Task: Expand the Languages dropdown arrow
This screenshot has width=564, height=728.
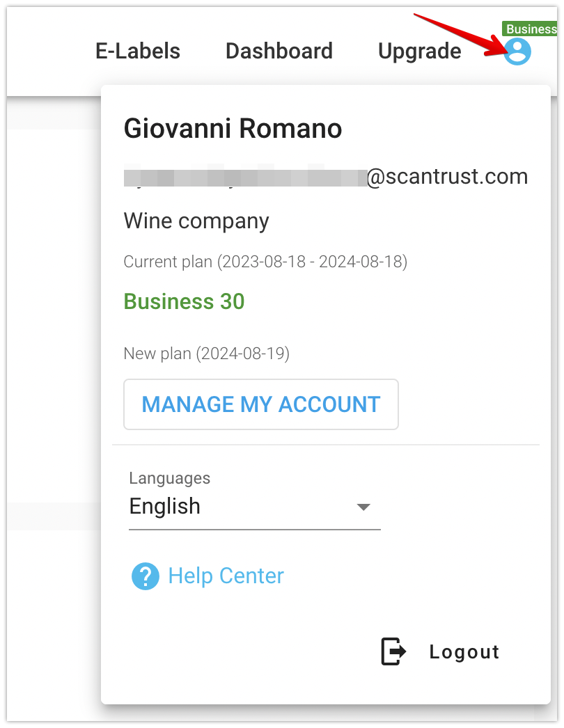Action: [x=363, y=507]
